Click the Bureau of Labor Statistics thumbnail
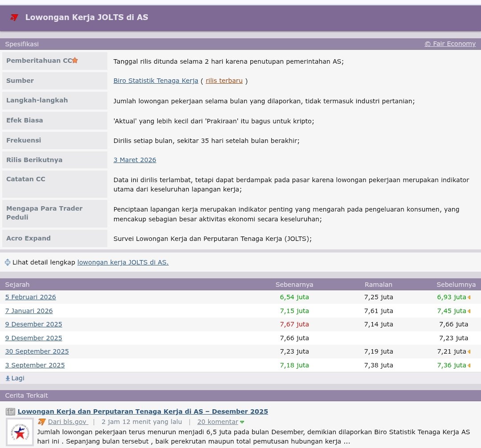Viewport: 481px width, 448px height. [20, 432]
